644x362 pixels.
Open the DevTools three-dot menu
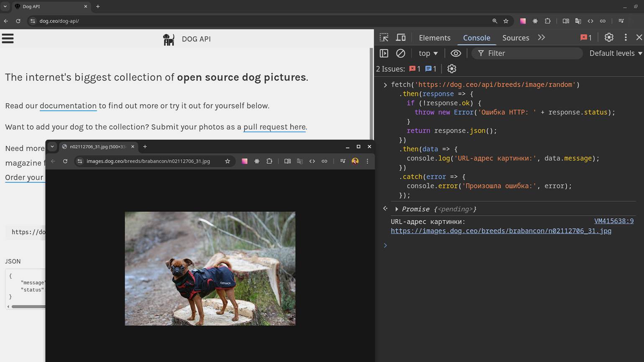[626, 38]
